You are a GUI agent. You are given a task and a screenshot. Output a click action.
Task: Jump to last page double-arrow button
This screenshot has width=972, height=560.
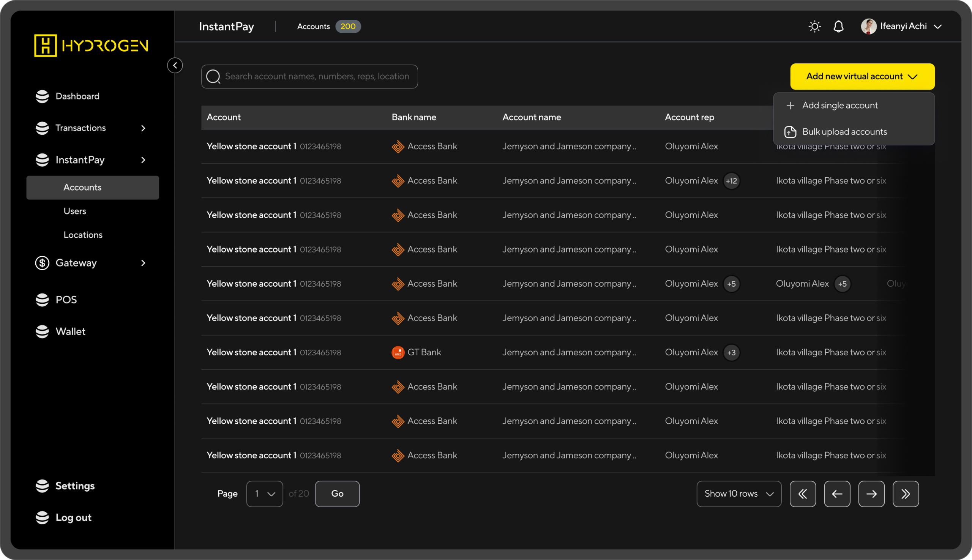click(906, 494)
